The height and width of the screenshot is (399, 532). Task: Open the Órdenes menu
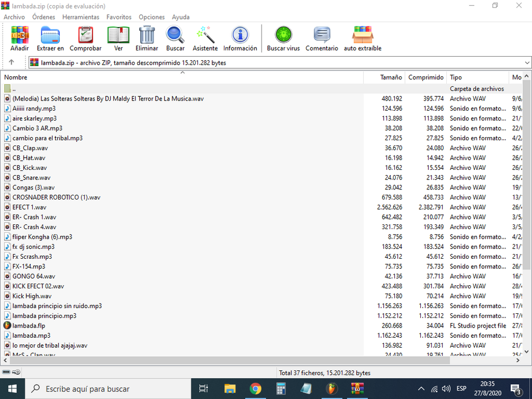[x=44, y=17]
